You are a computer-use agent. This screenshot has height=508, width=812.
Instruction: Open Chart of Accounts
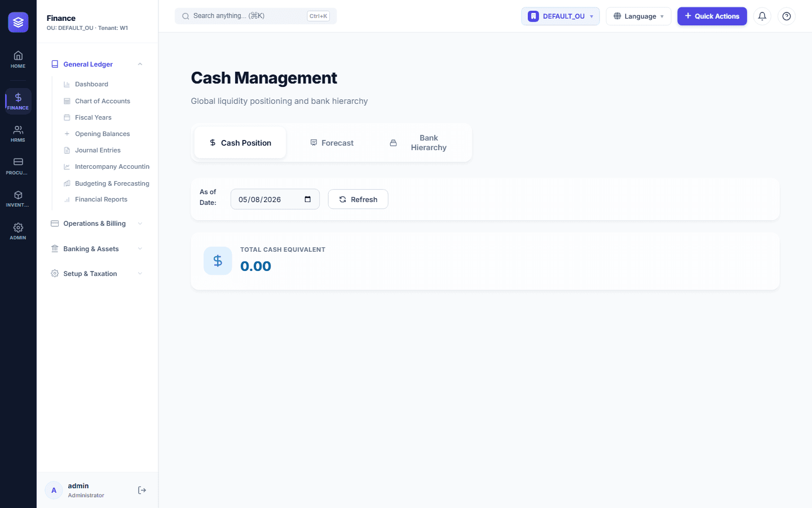(x=103, y=101)
